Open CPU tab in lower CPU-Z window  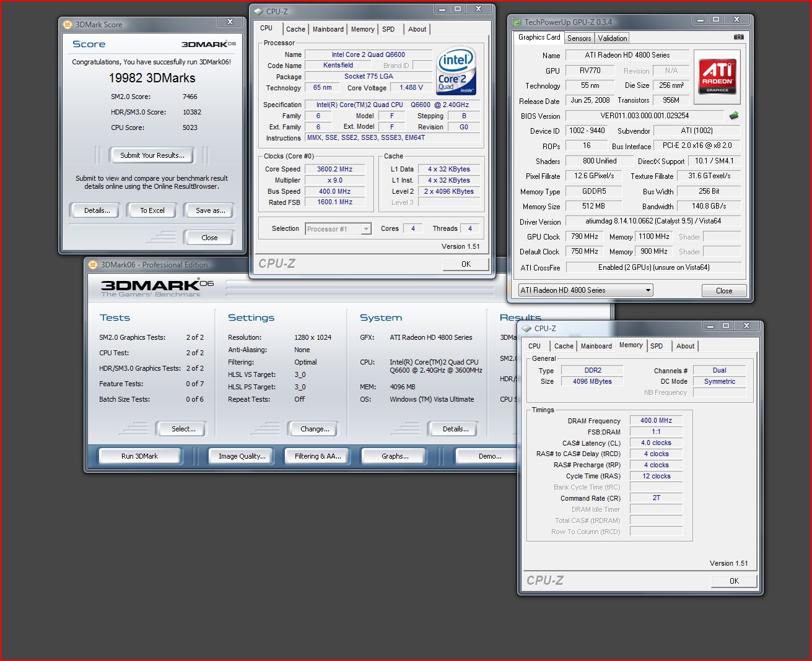[535, 346]
